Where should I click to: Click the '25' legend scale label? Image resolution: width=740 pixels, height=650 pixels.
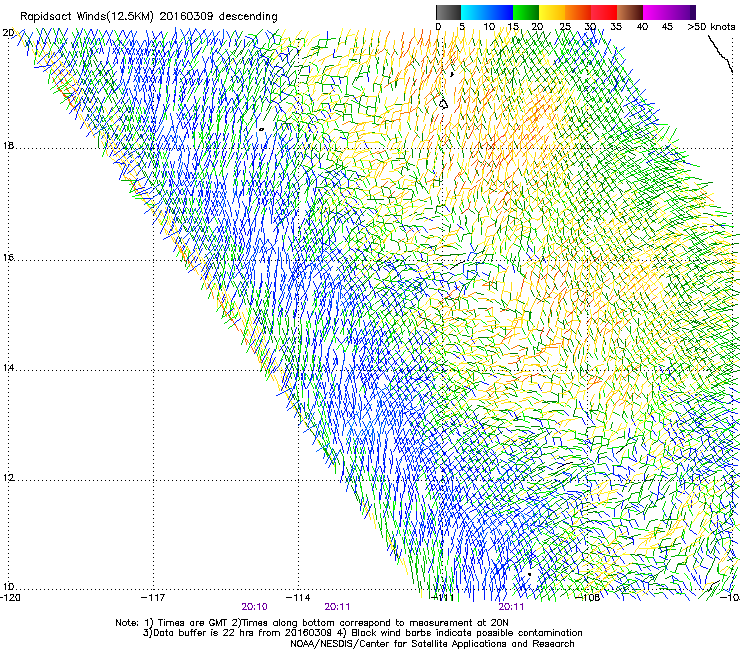click(x=564, y=27)
